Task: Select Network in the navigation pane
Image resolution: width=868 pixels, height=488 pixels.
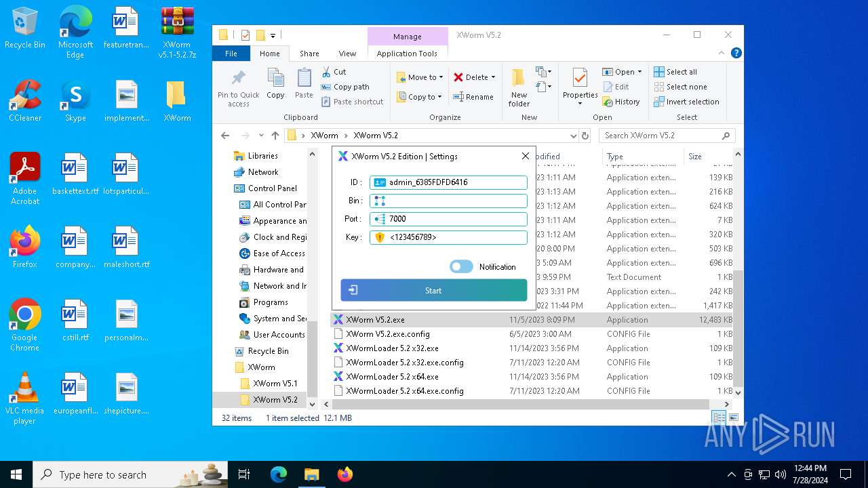Action: point(263,172)
